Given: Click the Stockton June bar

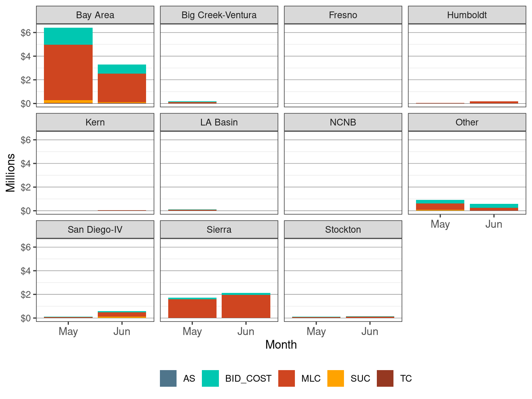Looking at the screenshot, I should click(370, 317).
